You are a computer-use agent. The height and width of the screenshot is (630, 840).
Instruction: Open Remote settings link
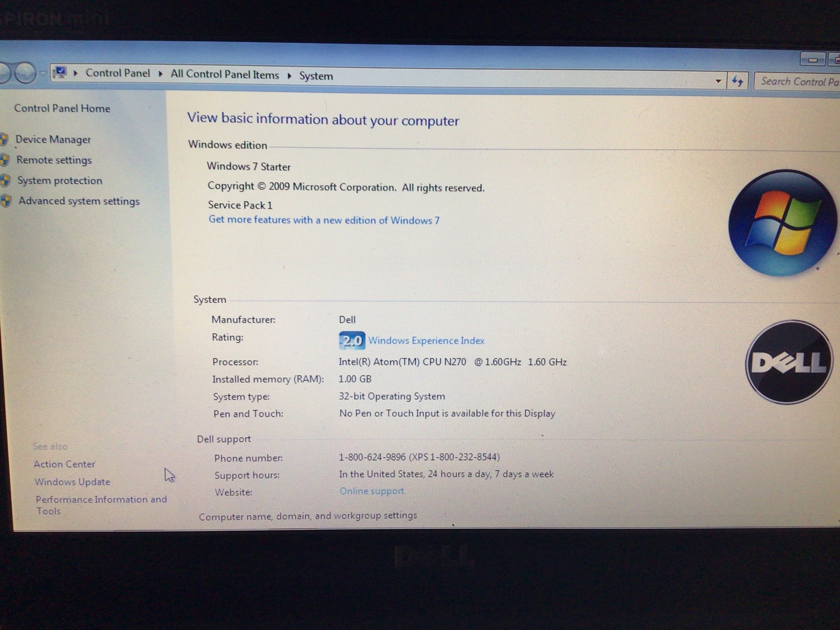pyautogui.click(x=54, y=160)
